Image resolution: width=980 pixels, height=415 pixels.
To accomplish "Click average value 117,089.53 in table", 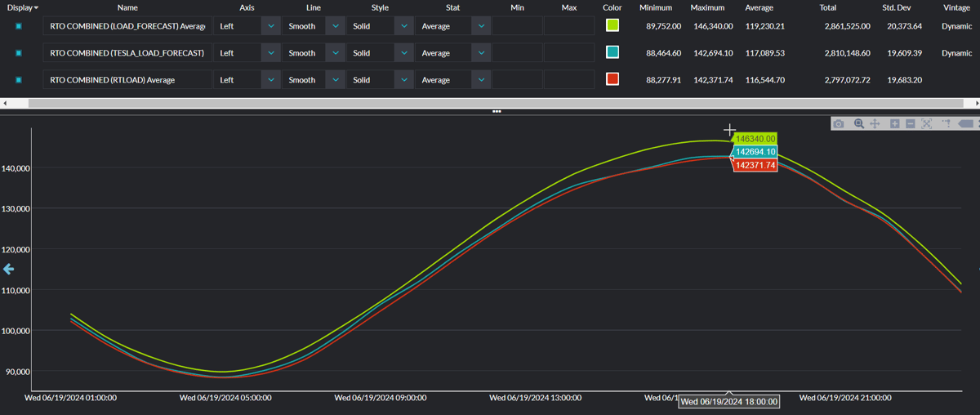I will [765, 53].
